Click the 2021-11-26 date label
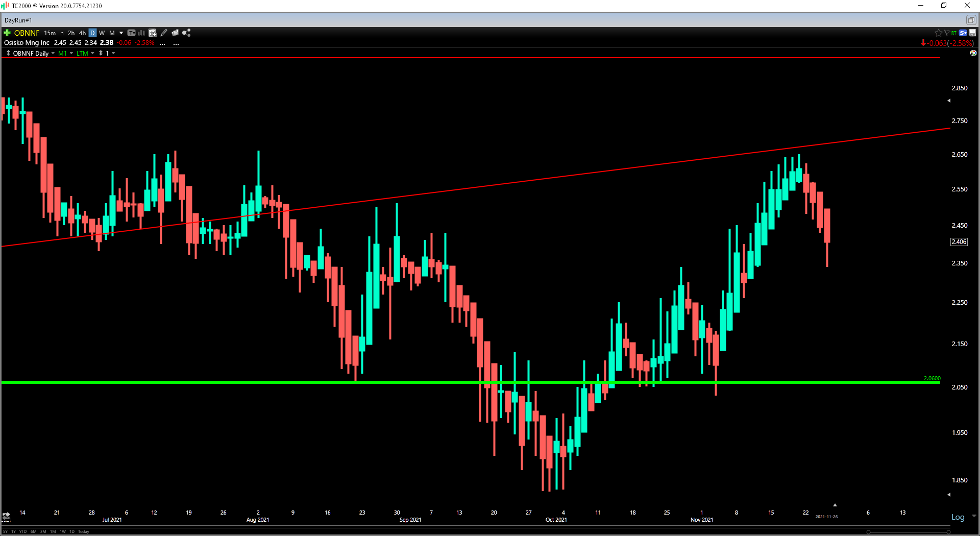Image resolution: width=980 pixels, height=536 pixels. click(826, 517)
